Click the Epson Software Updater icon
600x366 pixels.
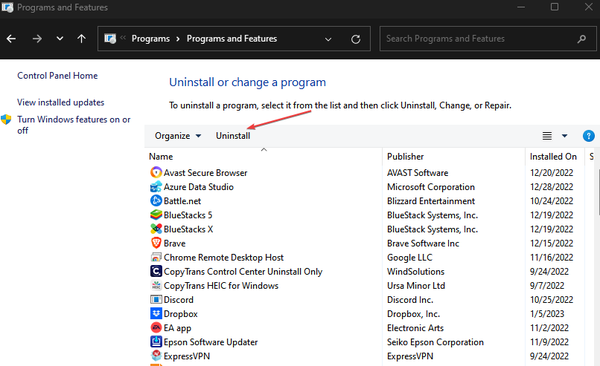[156, 342]
